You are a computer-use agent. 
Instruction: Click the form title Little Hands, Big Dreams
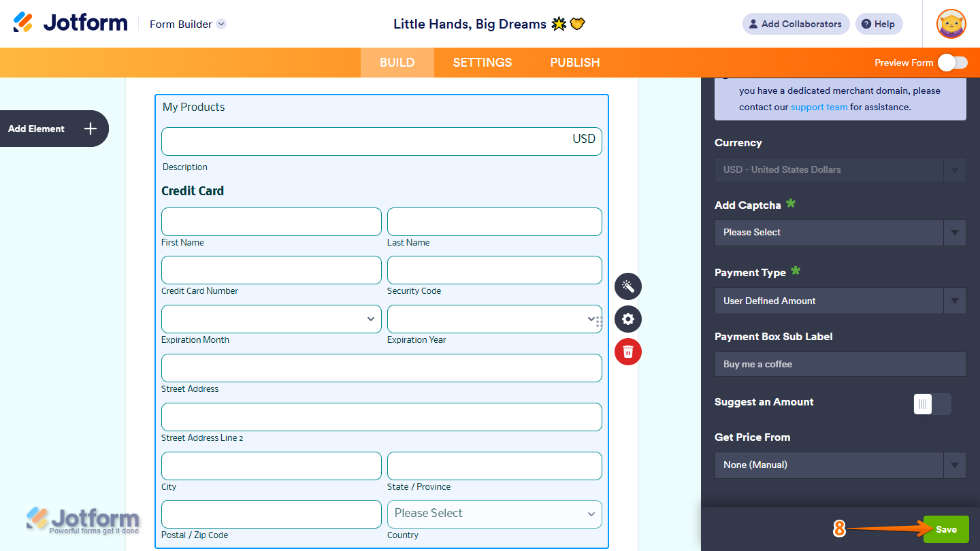click(489, 24)
